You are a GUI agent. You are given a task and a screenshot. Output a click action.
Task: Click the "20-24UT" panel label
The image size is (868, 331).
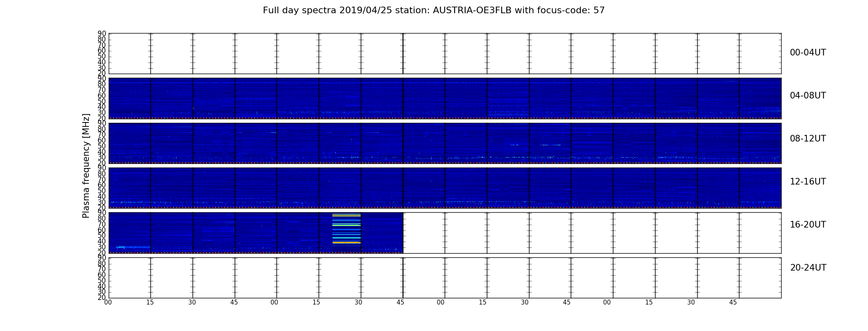(x=808, y=268)
